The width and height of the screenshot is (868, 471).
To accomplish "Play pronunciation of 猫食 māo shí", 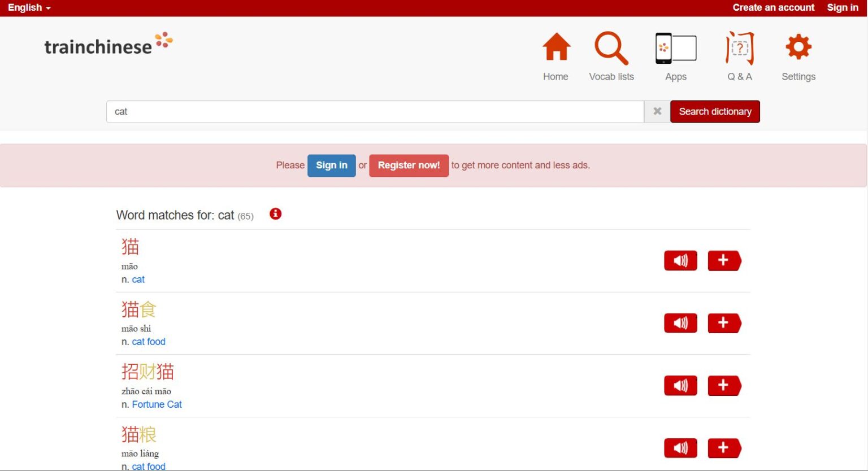I will pos(680,323).
